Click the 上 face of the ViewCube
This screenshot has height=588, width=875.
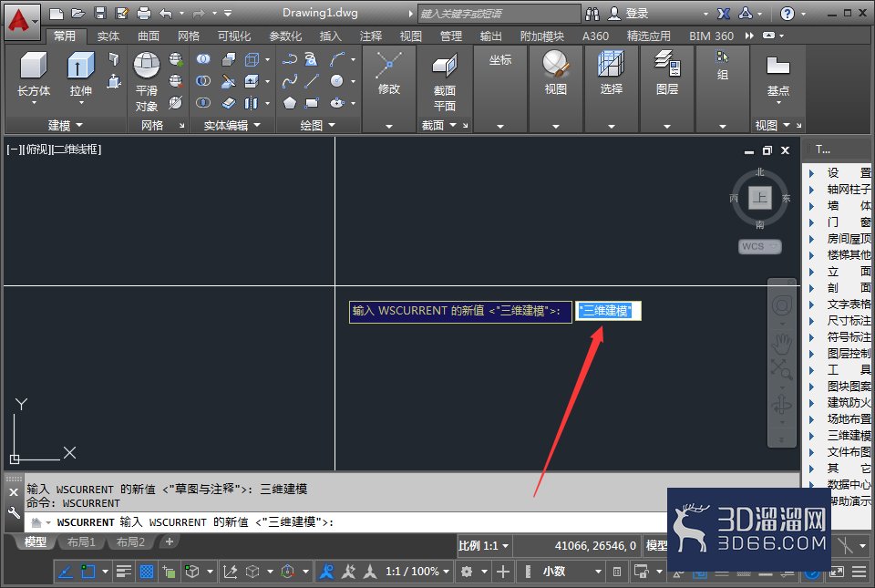(x=759, y=198)
